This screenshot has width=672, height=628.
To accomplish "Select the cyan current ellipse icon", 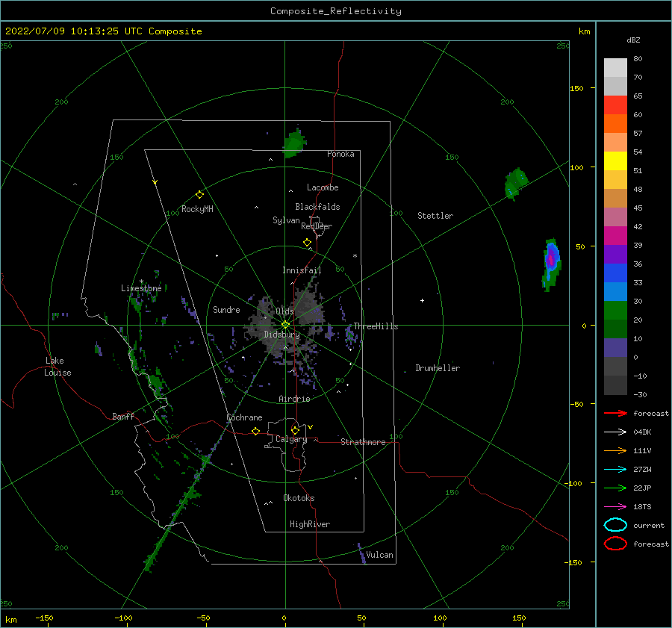I will point(615,525).
